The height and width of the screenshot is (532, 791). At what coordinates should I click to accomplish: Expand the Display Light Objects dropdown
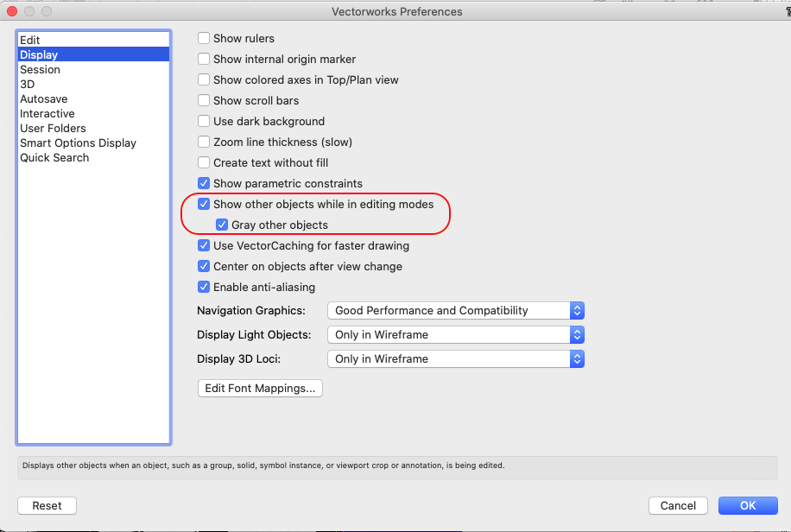pyautogui.click(x=456, y=334)
